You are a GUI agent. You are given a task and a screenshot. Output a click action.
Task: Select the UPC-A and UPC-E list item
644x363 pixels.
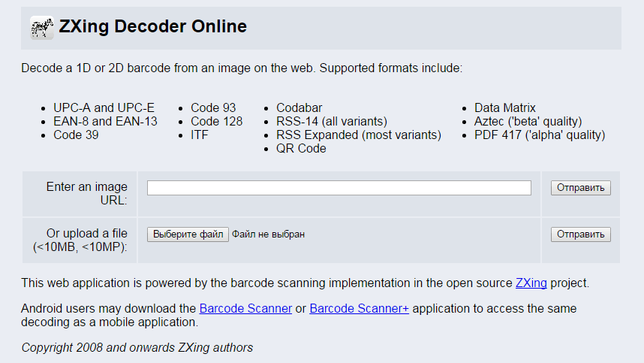pos(104,107)
